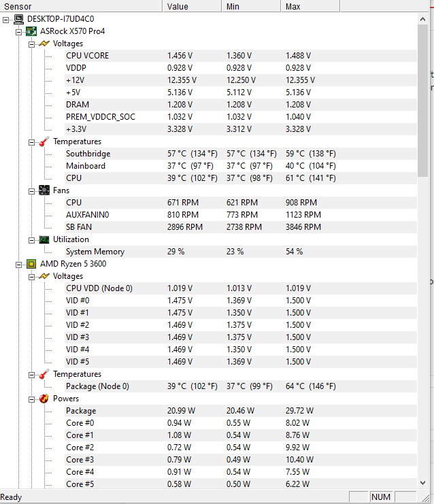Select the VID #2 row
434x504 pixels.
[x=241, y=325]
